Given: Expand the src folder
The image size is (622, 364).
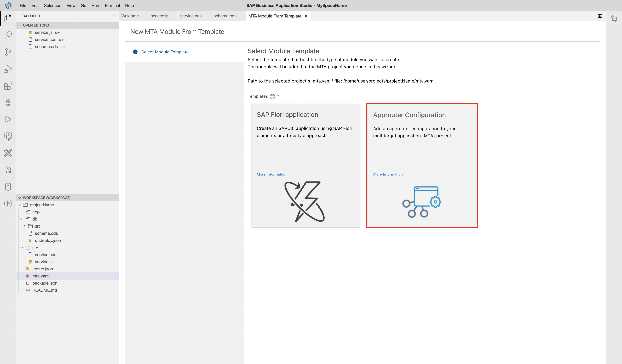Looking at the screenshot, I should tap(67, 226).
